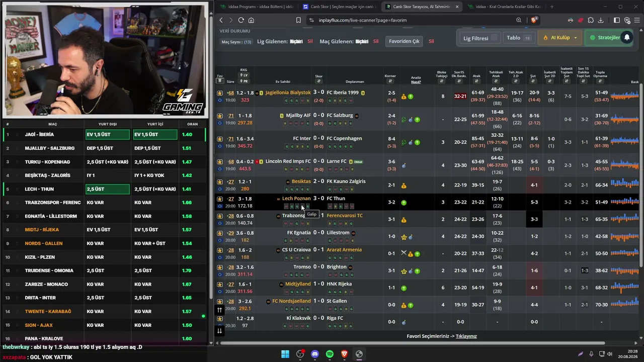Open the Windows Start menu
The width and height of the screenshot is (644, 362).
tap(285, 354)
